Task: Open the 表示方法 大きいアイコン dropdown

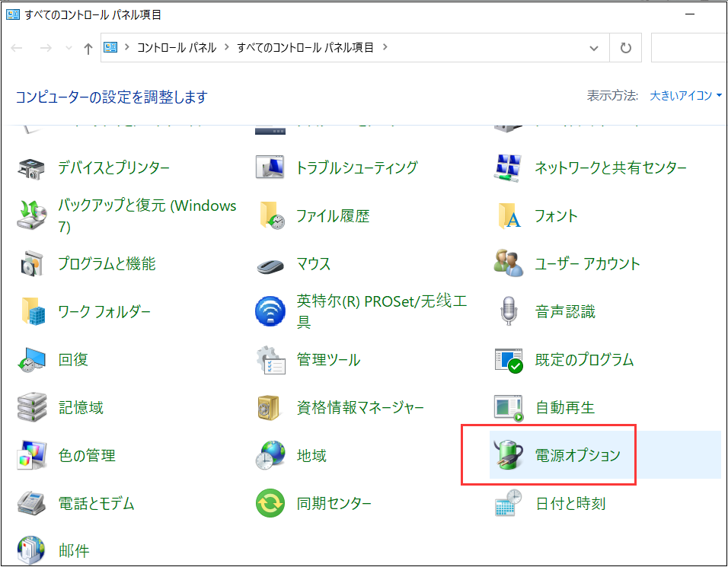Action: click(x=685, y=96)
